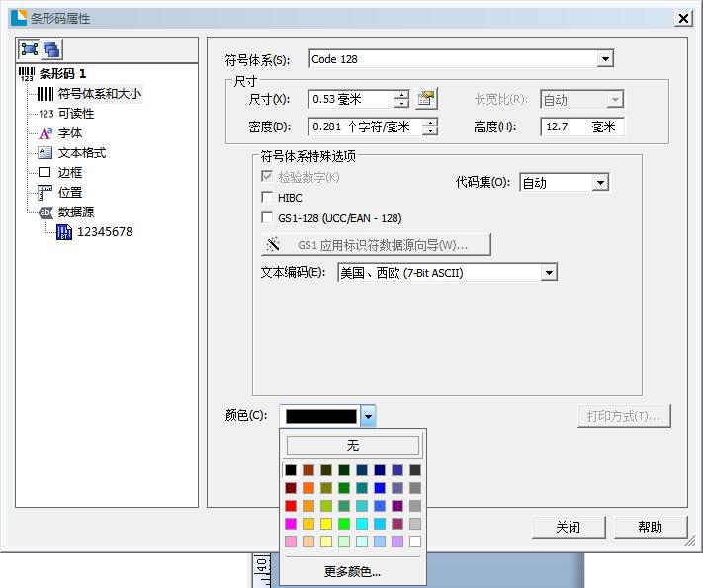Viewport: 703px width, 588px height.
Task: Click the 关闭 button
Action: tap(569, 527)
